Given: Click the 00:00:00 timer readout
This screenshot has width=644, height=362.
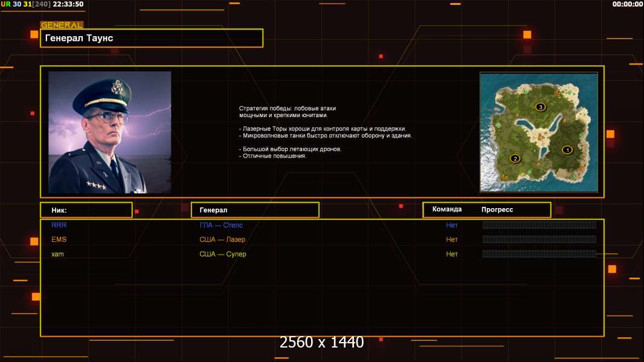Looking at the screenshot, I should 627,4.
